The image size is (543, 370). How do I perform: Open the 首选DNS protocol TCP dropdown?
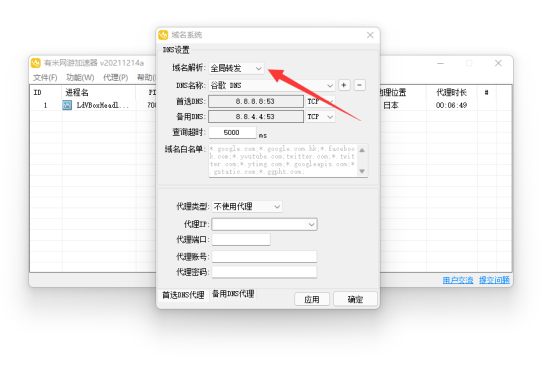320,101
